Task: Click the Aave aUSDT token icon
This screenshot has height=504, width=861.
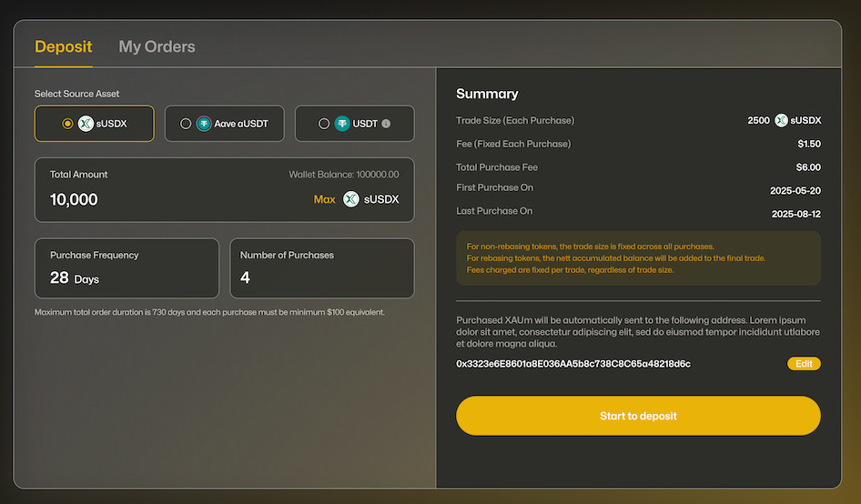Action: [204, 124]
